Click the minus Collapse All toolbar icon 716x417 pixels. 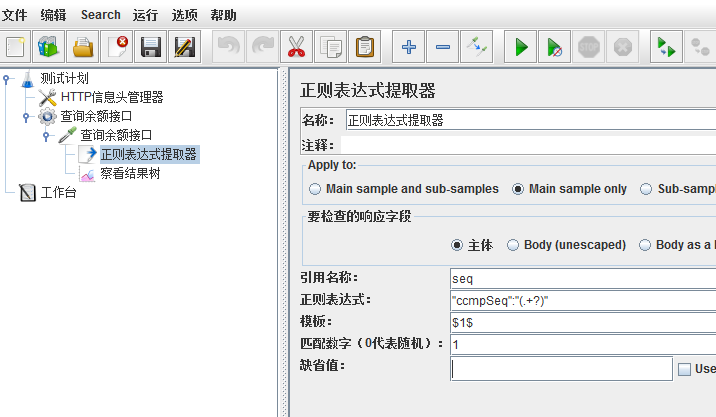point(443,46)
